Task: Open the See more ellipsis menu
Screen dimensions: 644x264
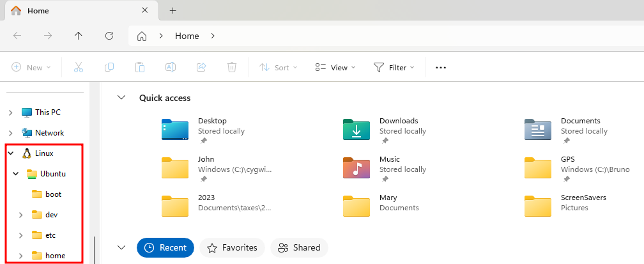Action: coord(440,67)
